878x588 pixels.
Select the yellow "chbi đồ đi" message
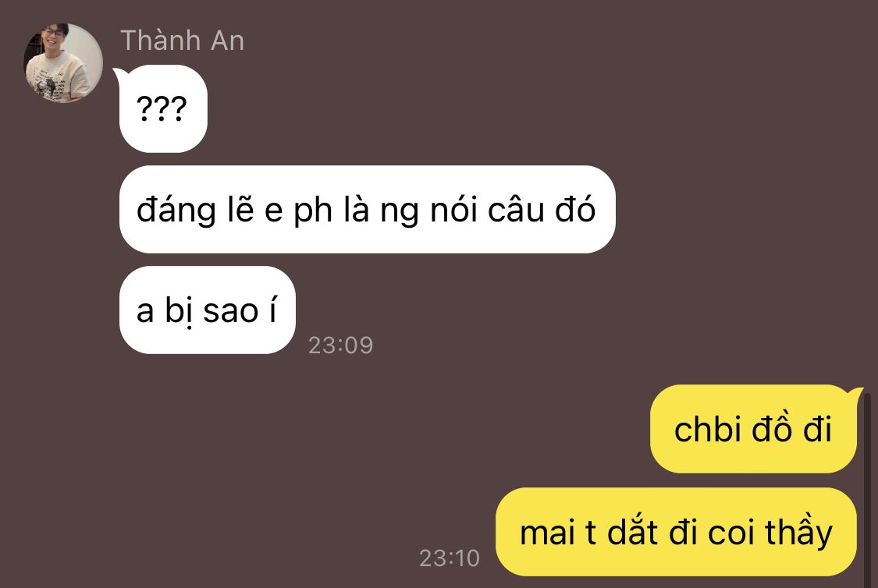pyautogui.click(x=753, y=429)
